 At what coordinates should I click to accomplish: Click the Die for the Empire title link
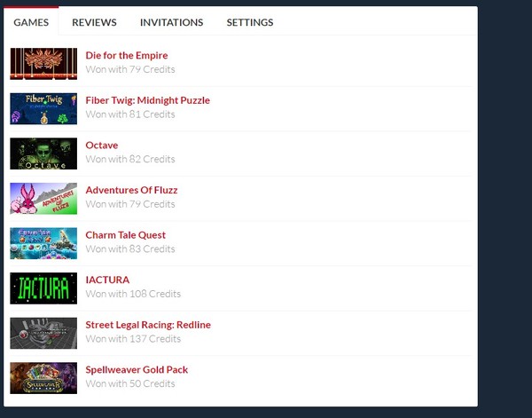127,56
